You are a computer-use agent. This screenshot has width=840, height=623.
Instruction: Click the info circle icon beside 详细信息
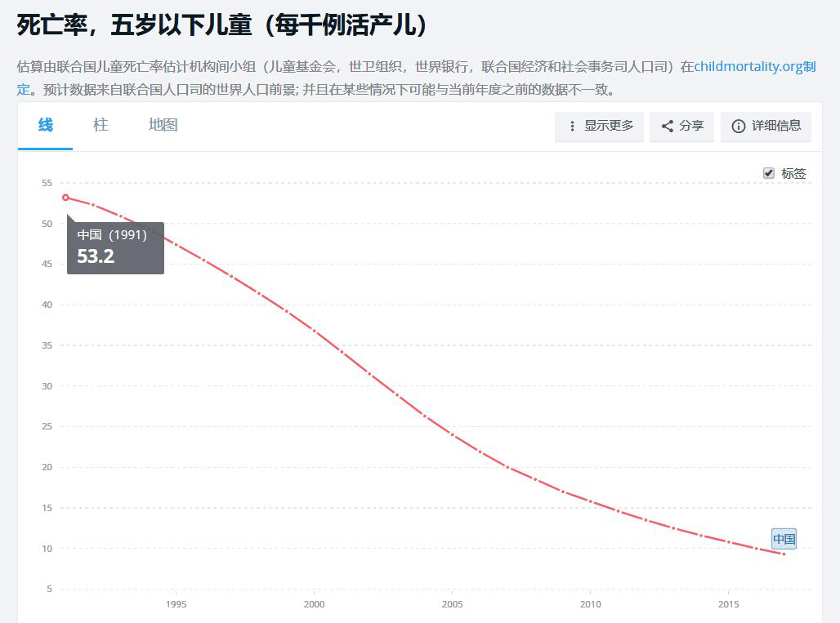click(739, 127)
